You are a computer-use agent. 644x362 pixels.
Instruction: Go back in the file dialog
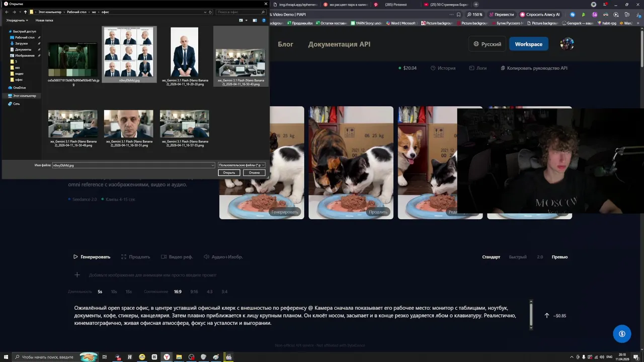(7, 12)
